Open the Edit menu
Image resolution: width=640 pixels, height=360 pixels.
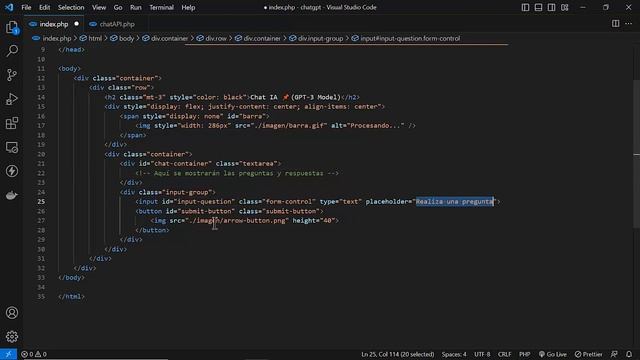point(44,7)
